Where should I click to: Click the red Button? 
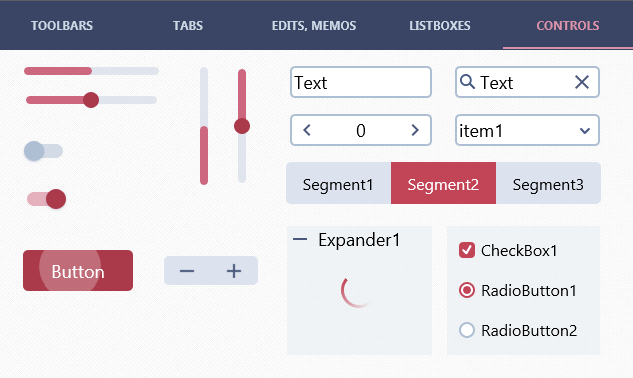pyautogui.click(x=78, y=271)
